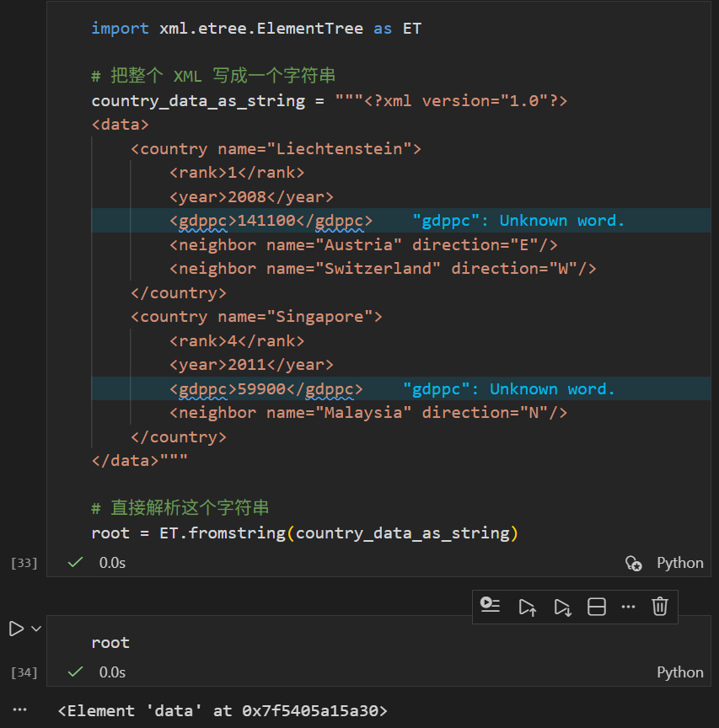The width and height of the screenshot is (719, 728).
Task: Click <year>2008</year> line
Action: pos(251,197)
